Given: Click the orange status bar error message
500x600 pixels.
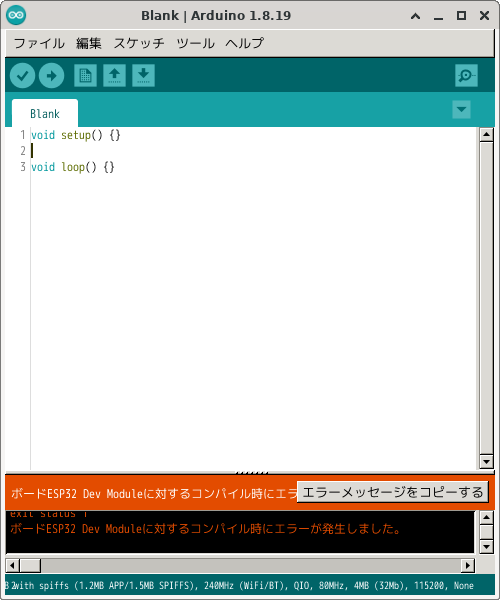Looking at the screenshot, I should 154,493.
